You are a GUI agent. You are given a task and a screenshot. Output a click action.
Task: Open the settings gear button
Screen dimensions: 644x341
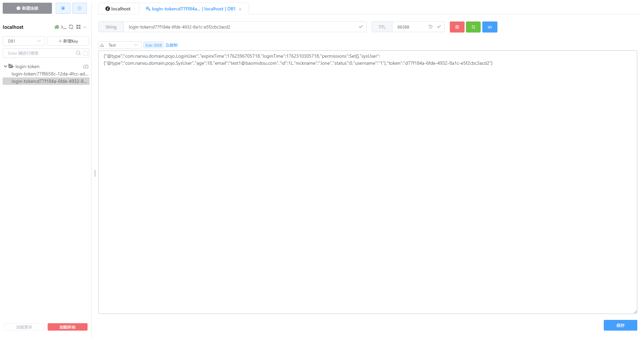point(63,8)
